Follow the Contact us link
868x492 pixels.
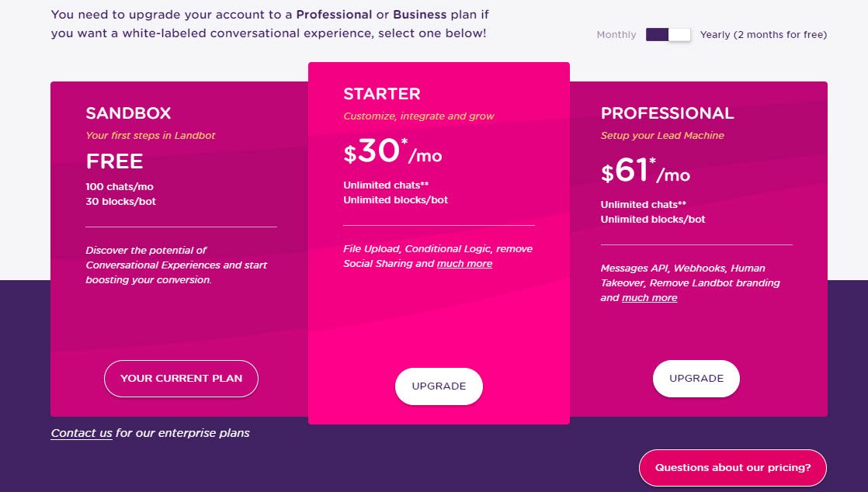point(82,433)
